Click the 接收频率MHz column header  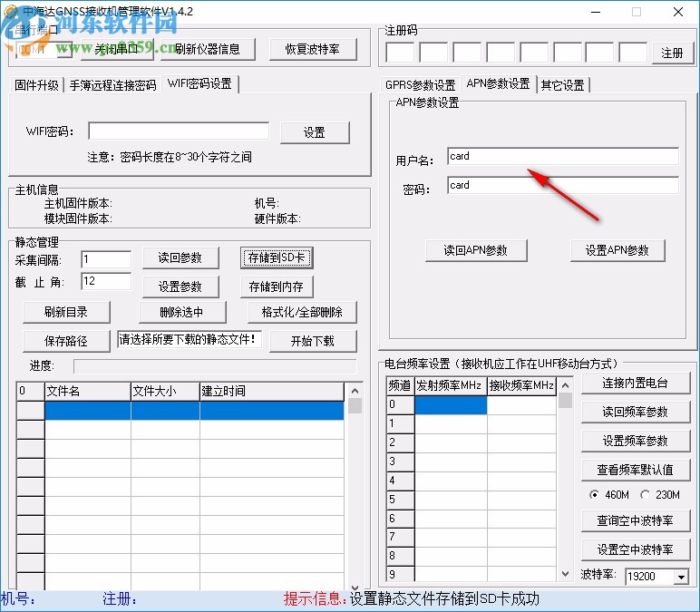[x=521, y=385]
